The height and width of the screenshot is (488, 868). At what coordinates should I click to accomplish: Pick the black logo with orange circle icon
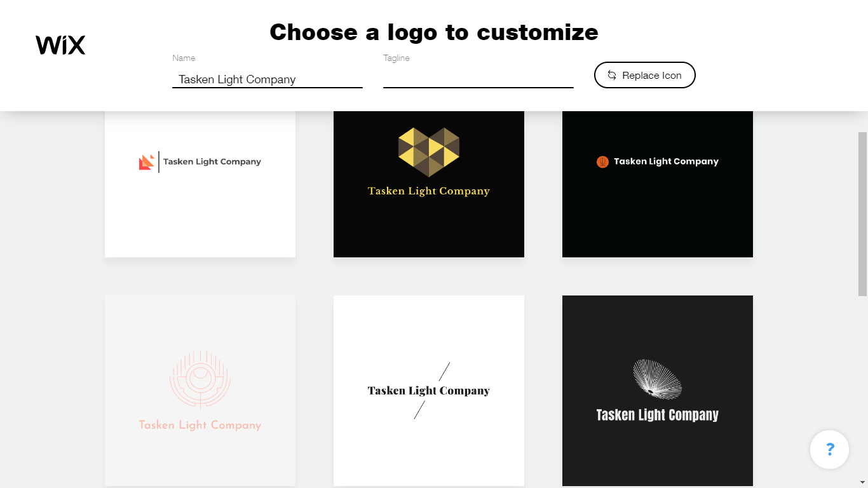658,184
